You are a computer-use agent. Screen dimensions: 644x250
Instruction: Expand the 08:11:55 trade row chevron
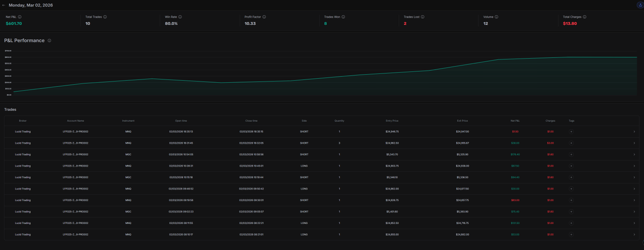(634, 223)
